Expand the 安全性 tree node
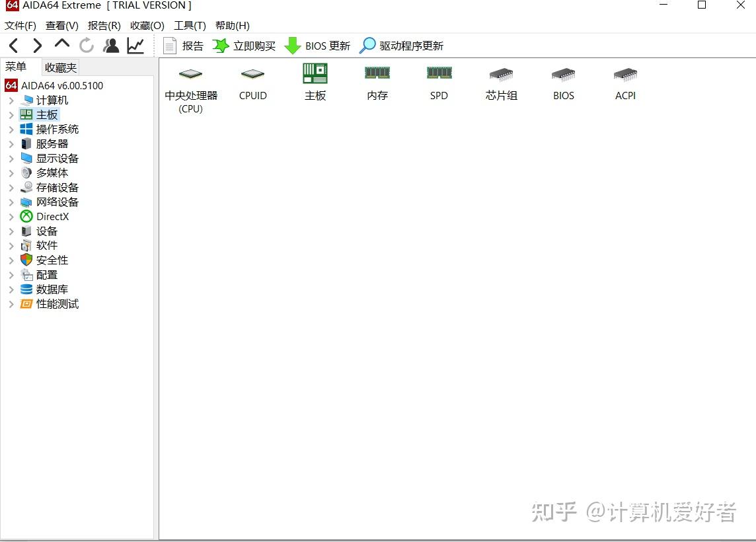 (x=11, y=260)
